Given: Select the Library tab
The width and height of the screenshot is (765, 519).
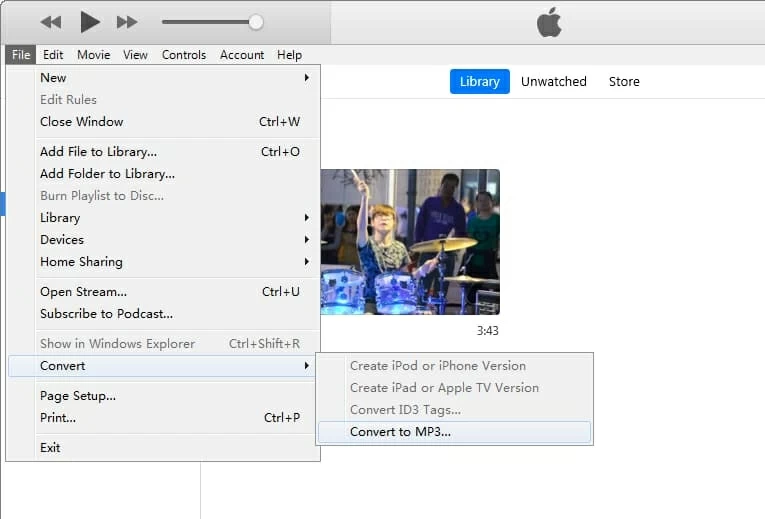Looking at the screenshot, I should pos(479,82).
